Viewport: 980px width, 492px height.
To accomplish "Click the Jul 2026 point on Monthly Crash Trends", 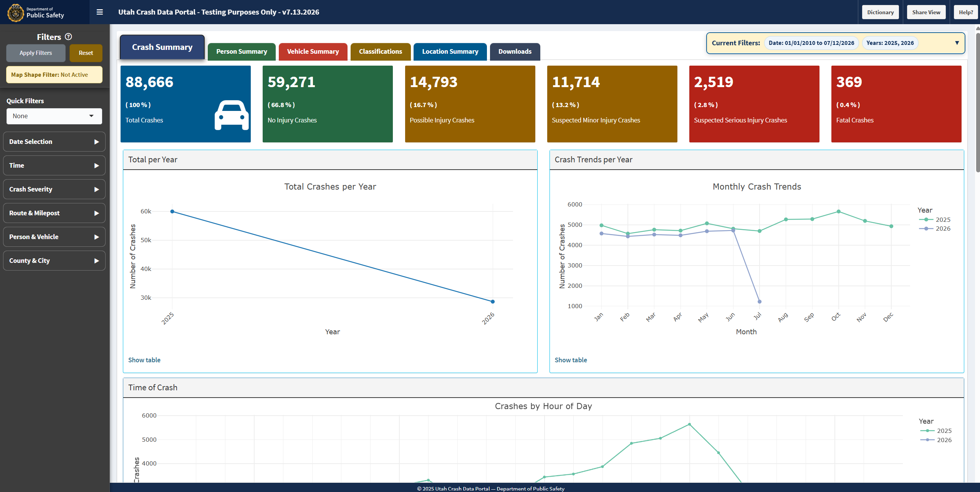I will coord(760,302).
